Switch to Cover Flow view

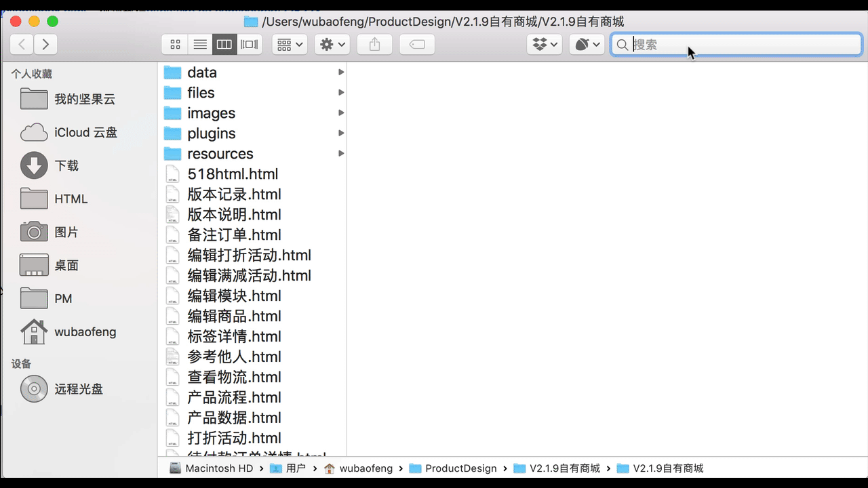(249, 45)
